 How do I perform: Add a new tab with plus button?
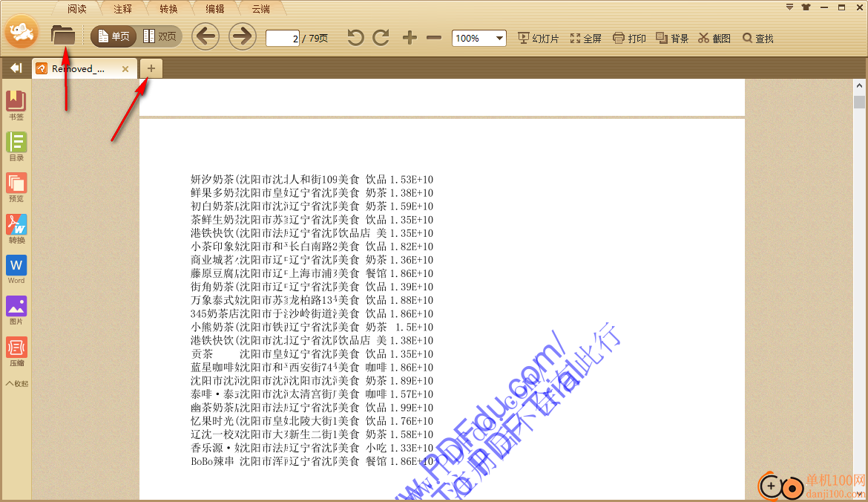(151, 69)
